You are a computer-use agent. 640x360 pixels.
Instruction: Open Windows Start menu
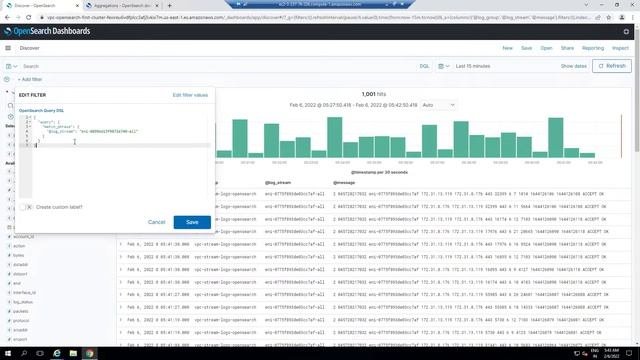(8, 353)
